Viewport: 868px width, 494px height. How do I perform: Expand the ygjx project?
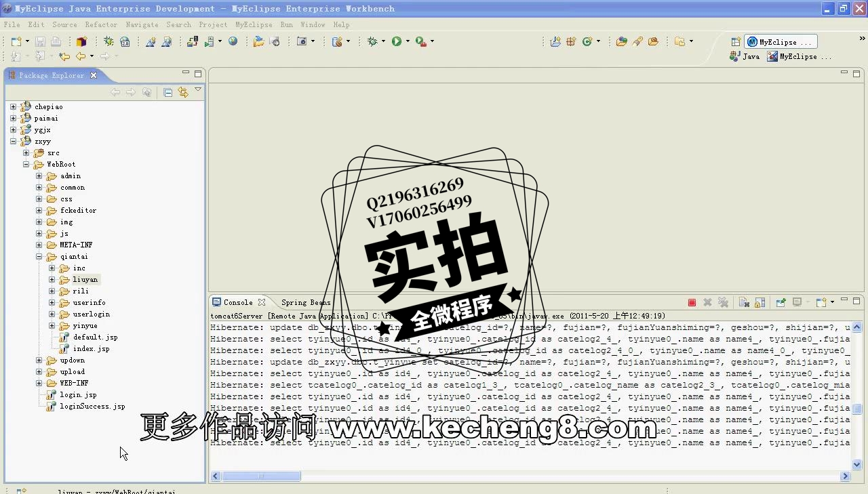(x=13, y=129)
